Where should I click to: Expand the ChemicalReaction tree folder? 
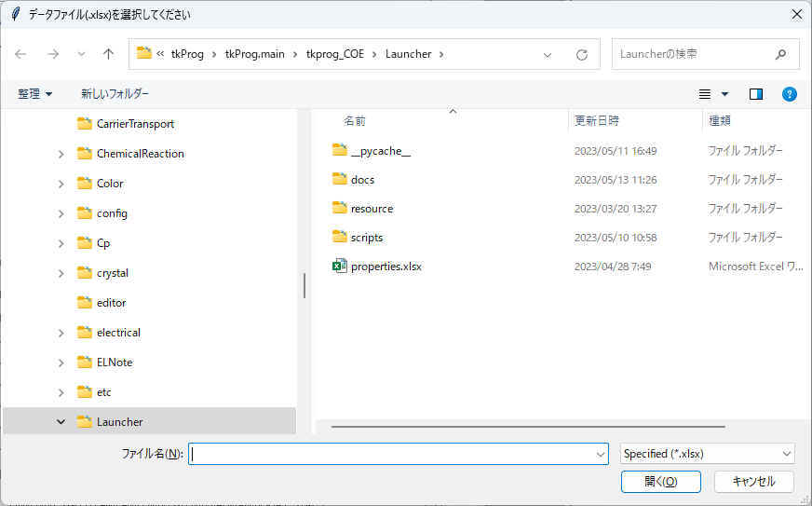click(61, 154)
